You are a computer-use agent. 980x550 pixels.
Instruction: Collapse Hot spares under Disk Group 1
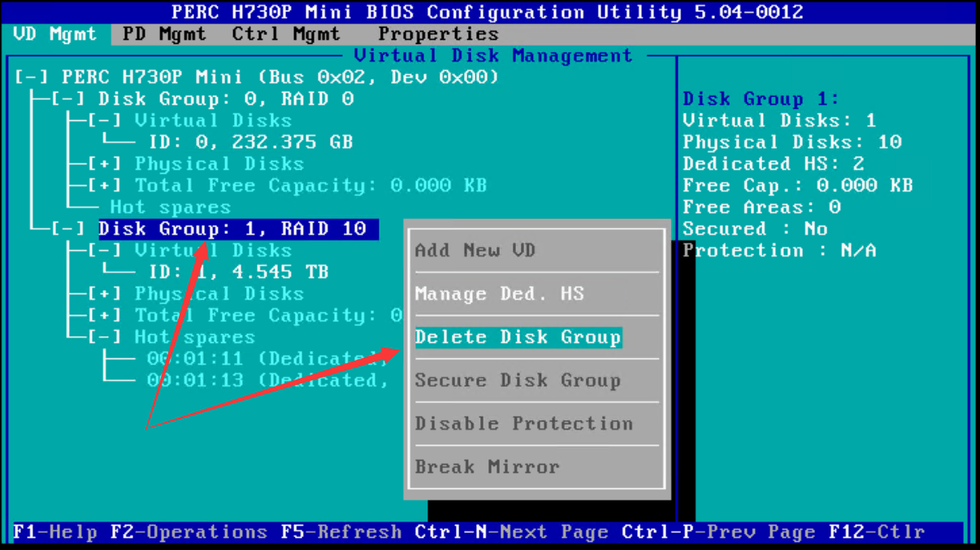click(105, 337)
